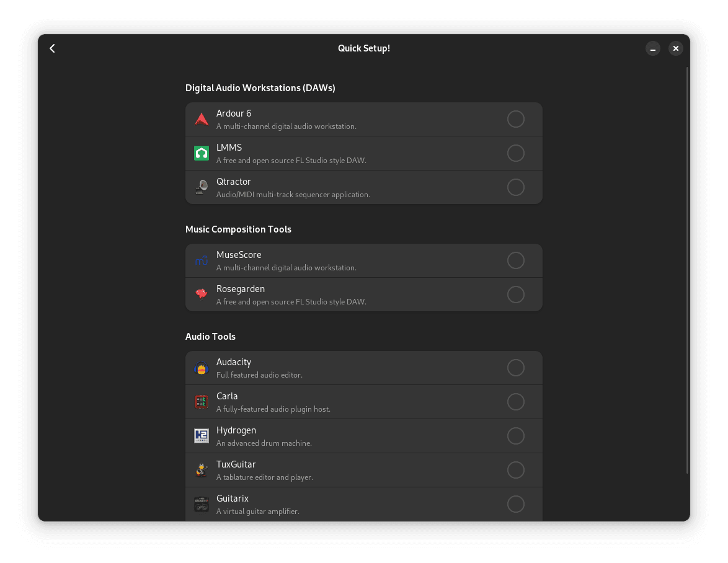Click the 'Carla' title text

[x=227, y=396]
